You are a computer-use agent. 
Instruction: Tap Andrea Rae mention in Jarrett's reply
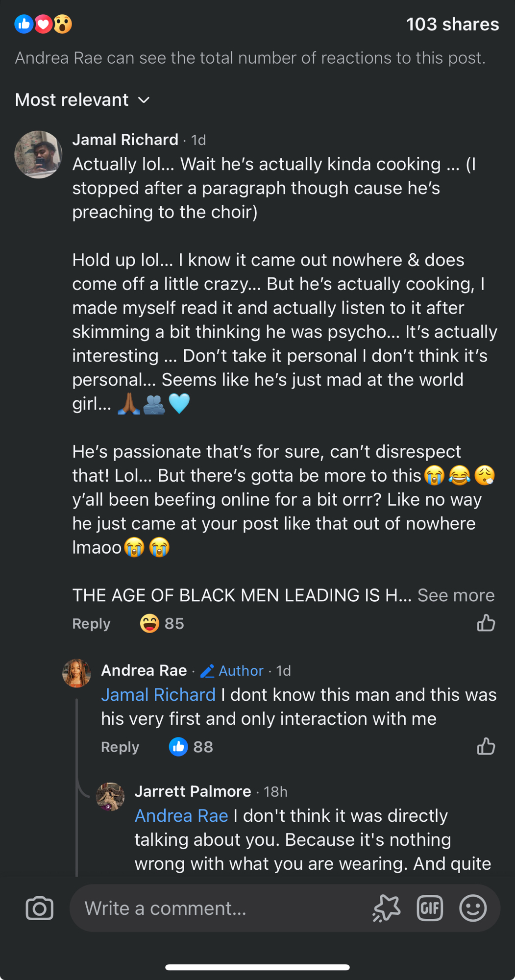(x=181, y=816)
